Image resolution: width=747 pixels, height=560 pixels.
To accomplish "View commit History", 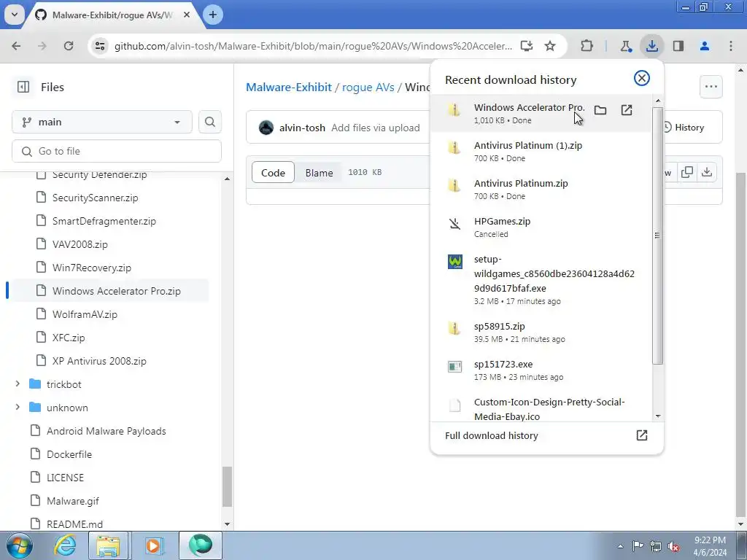I will (x=686, y=127).
